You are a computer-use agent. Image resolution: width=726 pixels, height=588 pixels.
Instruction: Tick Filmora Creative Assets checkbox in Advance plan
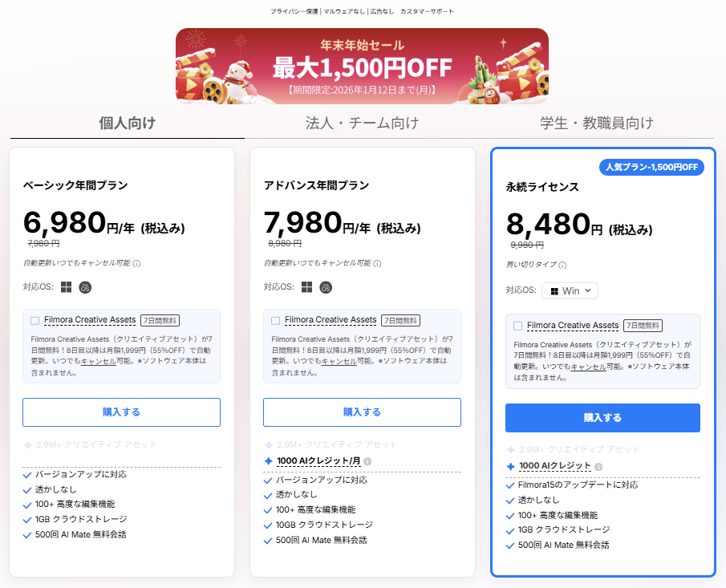(275, 321)
